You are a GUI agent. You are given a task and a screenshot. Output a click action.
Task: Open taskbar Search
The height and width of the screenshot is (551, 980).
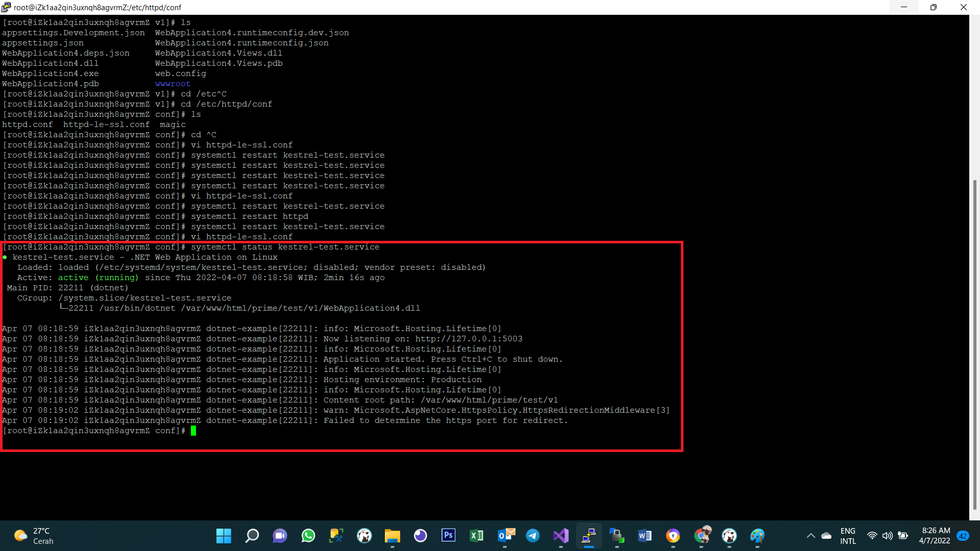point(252,536)
